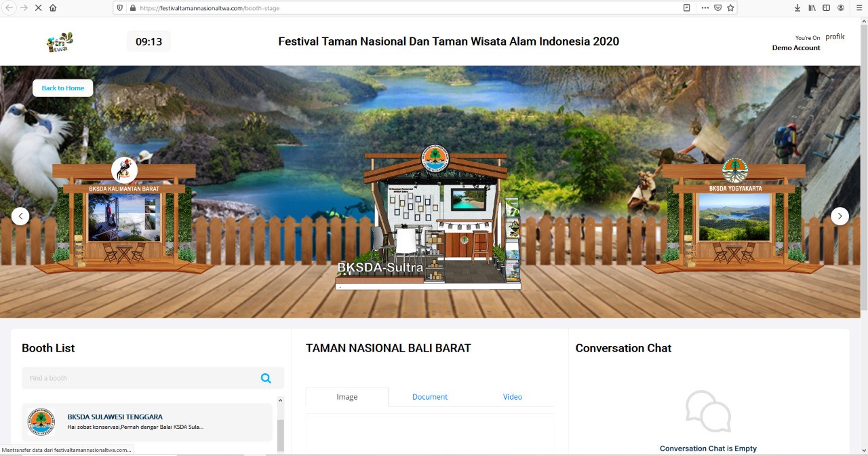This screenshot has height=456, width=868.
Task: Toggle reader view in address bar
Action: coord(687,8)
